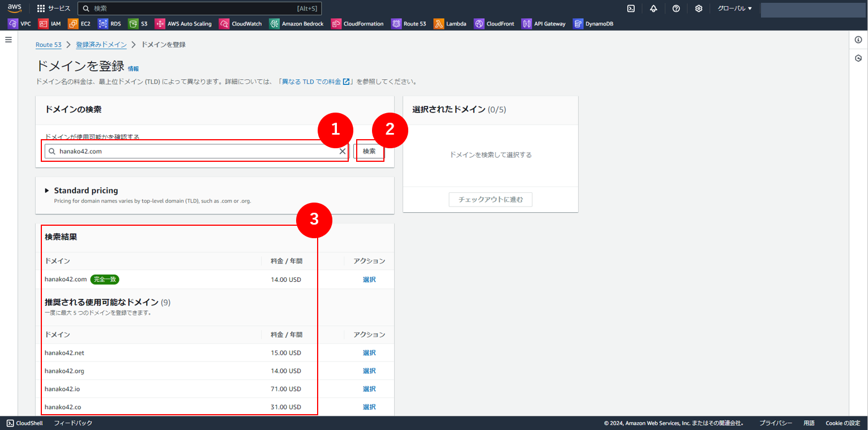Select hanako42.org via its 選択 link
This screenshot has height=430, width=868.
coord(369,371)
